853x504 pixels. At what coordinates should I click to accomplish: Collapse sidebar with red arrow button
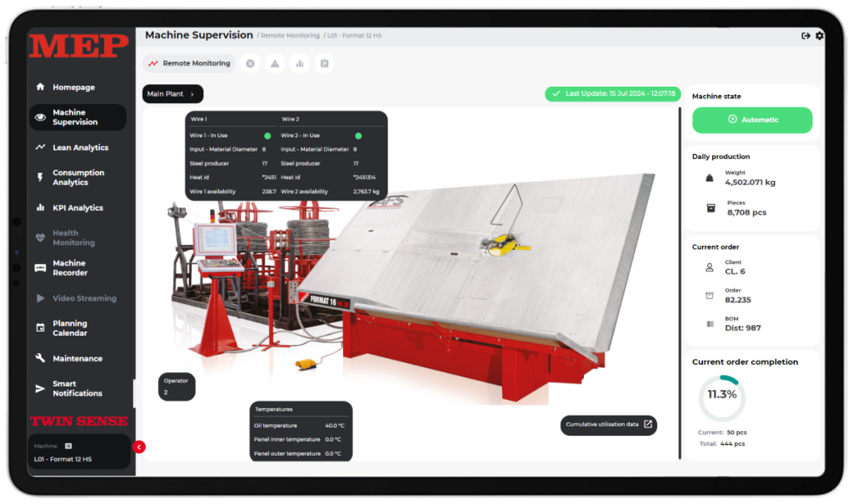139,447
